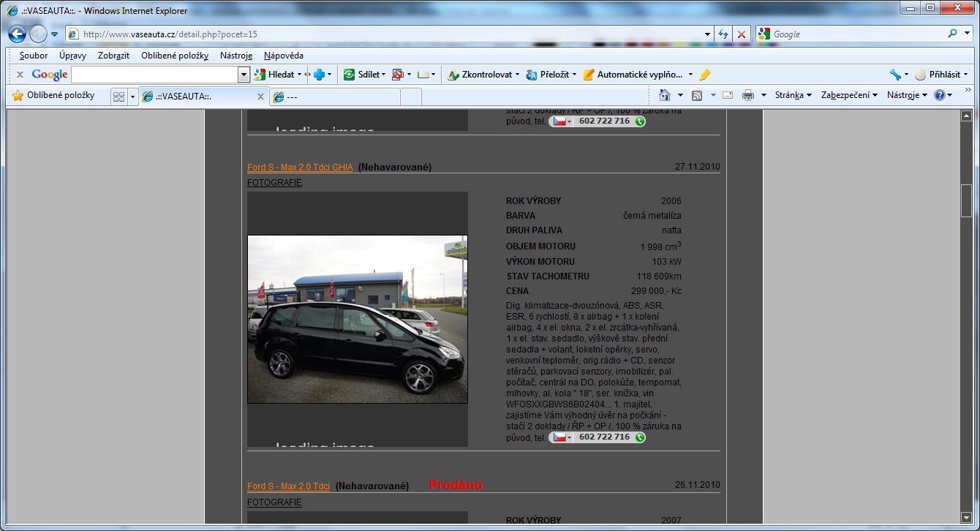Viewport: 980px width, 531px height.
Task: Click the Read Mail envelope icon
Action: pos(728,95)
